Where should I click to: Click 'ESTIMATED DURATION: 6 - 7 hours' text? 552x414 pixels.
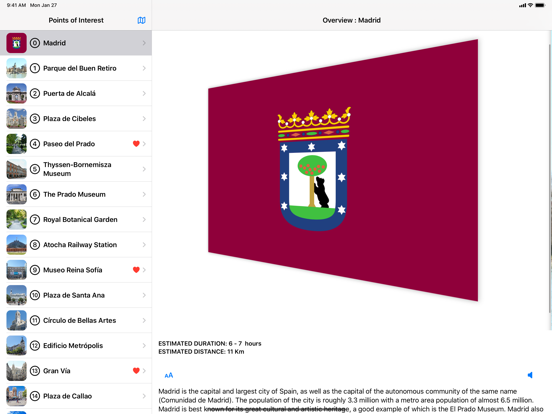point(210,344)
